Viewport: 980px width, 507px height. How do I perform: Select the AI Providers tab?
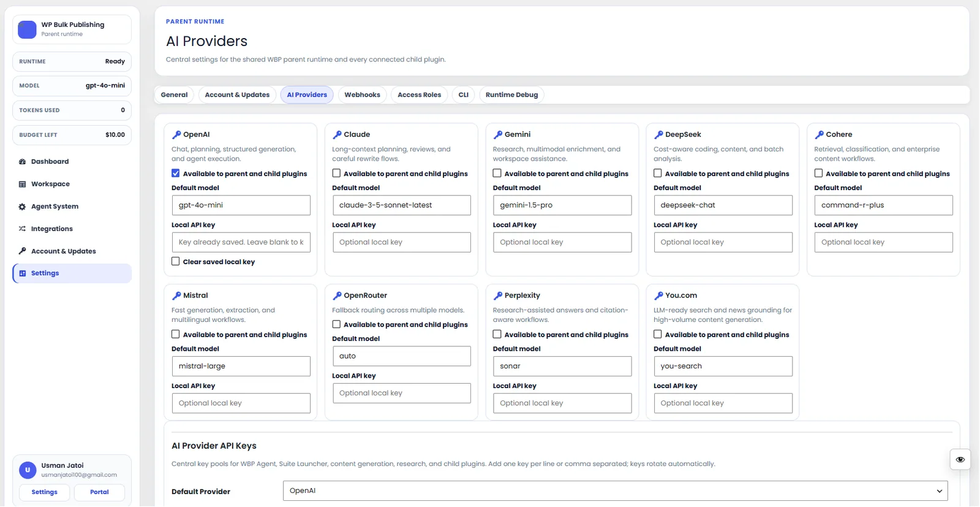point(307,95)
